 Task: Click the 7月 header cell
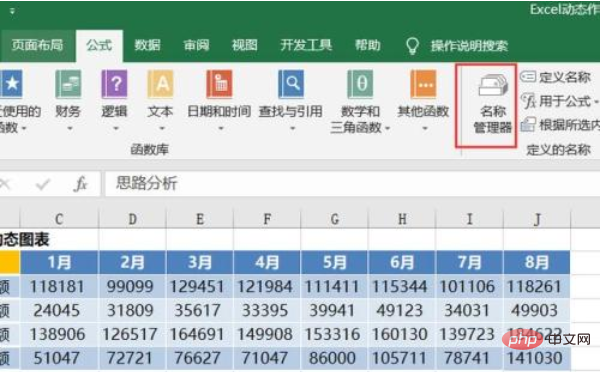470,262
